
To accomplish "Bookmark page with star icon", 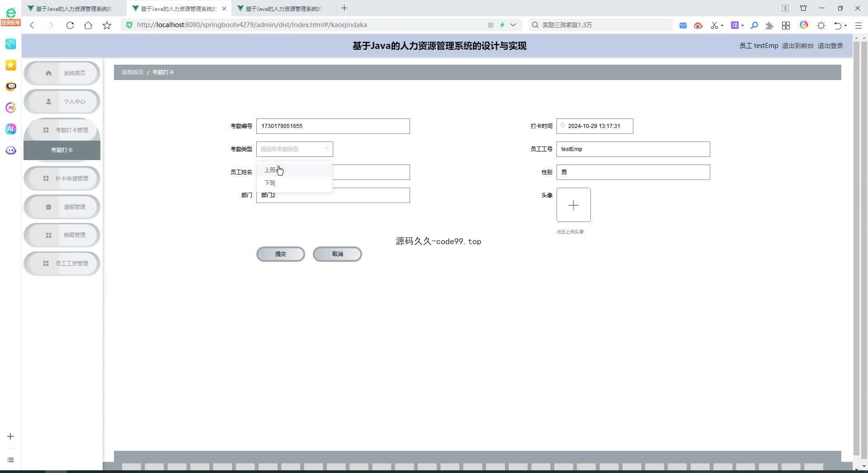I will [x=107, y=25].
